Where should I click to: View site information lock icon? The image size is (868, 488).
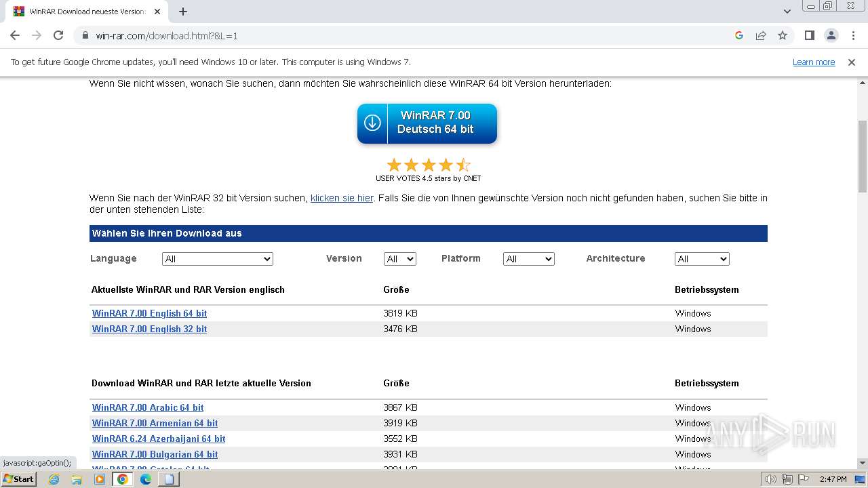click(85, 35)
